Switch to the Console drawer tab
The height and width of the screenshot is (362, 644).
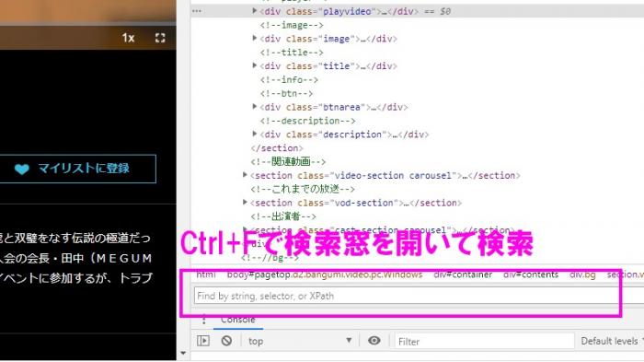coord(237,320)
